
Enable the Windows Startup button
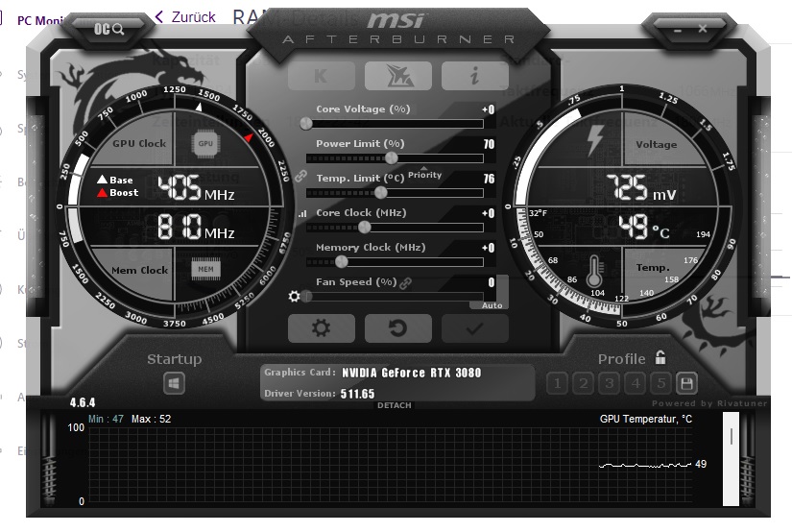(x=175, y=383)
